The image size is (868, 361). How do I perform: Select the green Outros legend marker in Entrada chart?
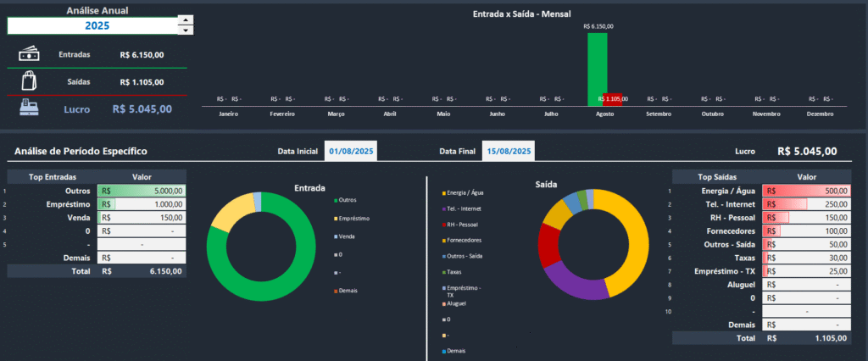pyautogui.click(x=335, y=200)
